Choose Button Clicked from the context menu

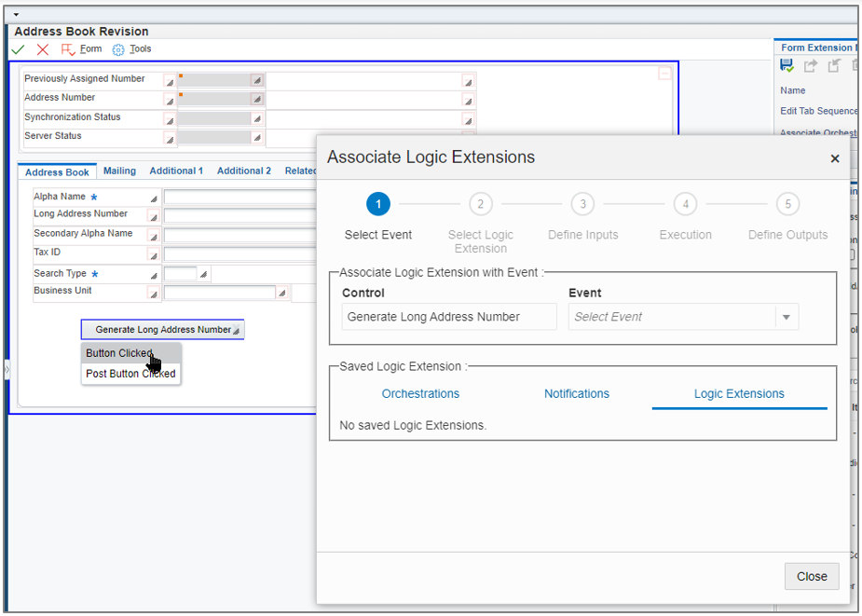click(119, 353)
